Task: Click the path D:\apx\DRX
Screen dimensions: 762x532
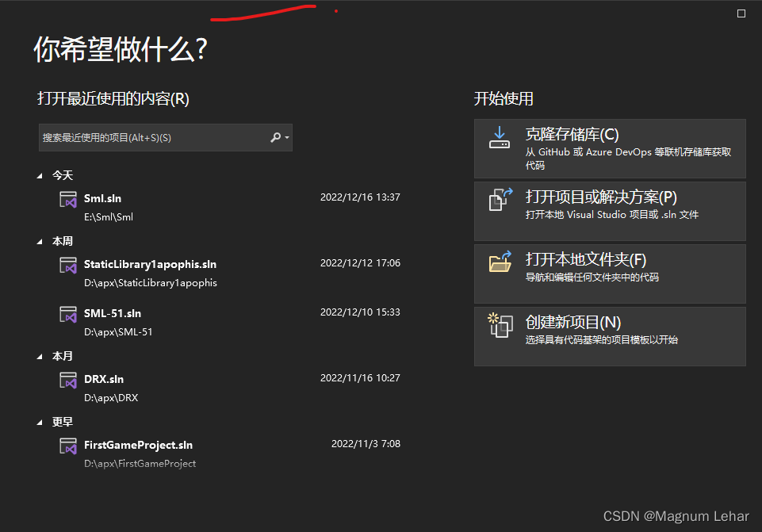Action: 111,398
